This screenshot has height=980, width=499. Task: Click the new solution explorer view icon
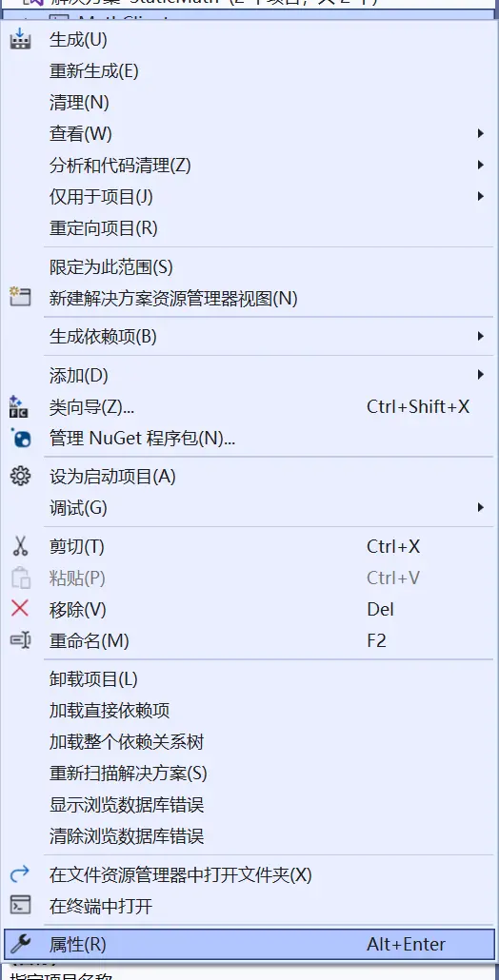tap(21, 297)
